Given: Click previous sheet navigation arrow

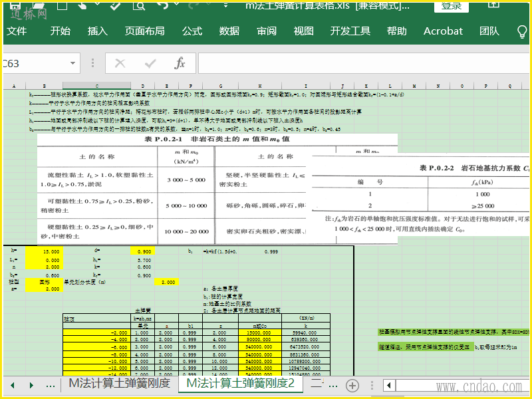Looking at the screenshot, I should tap(13, 385).
